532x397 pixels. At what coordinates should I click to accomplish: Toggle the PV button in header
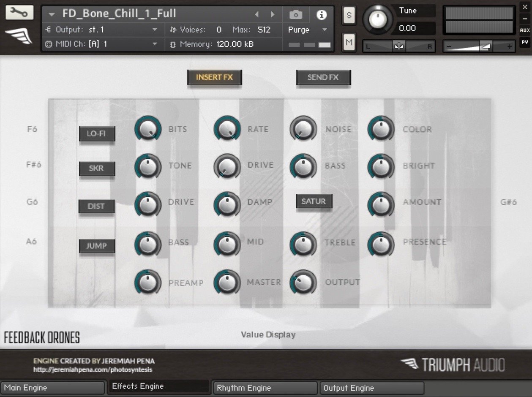525,42
